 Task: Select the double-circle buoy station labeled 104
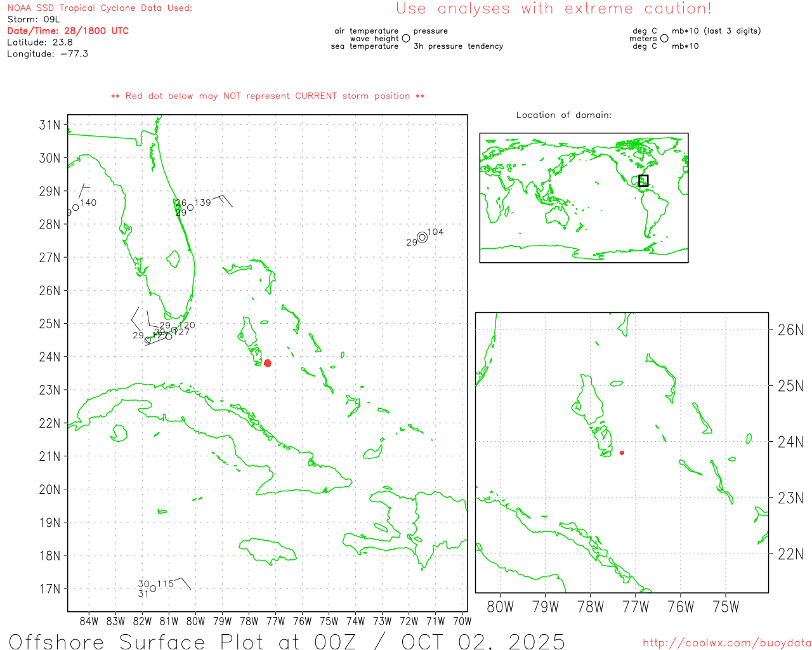click(x=422, y=237)
